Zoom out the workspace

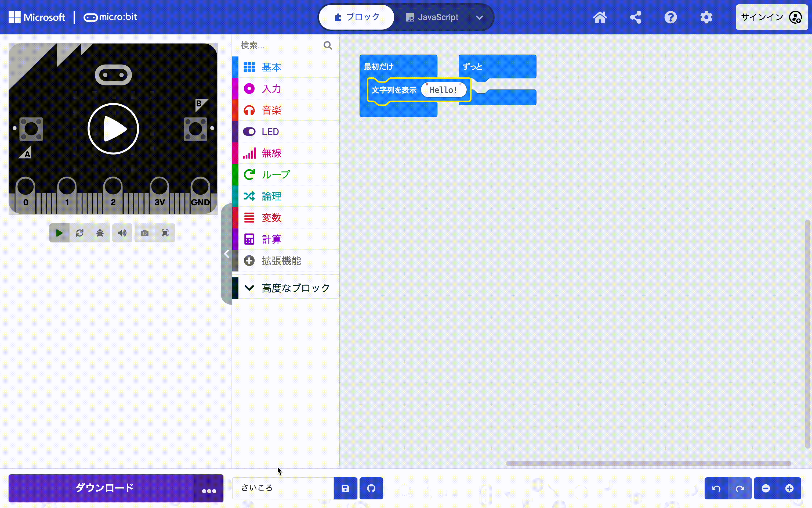point(766,488)
